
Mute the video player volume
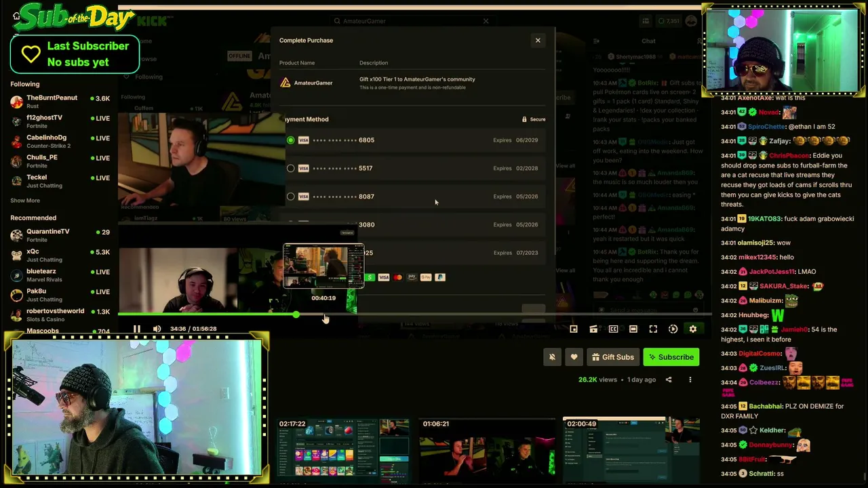click(x=157, y=329)
